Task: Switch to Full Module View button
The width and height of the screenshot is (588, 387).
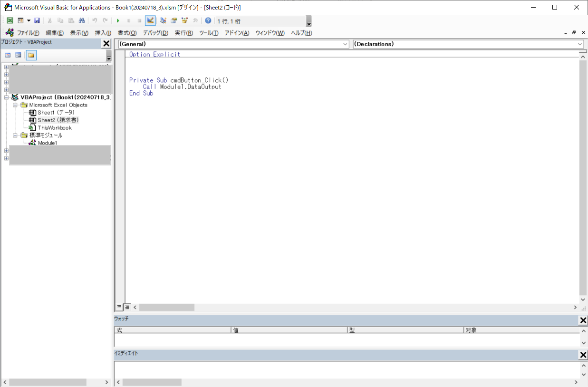Action: pyautogui.click(x=126, y=307)
